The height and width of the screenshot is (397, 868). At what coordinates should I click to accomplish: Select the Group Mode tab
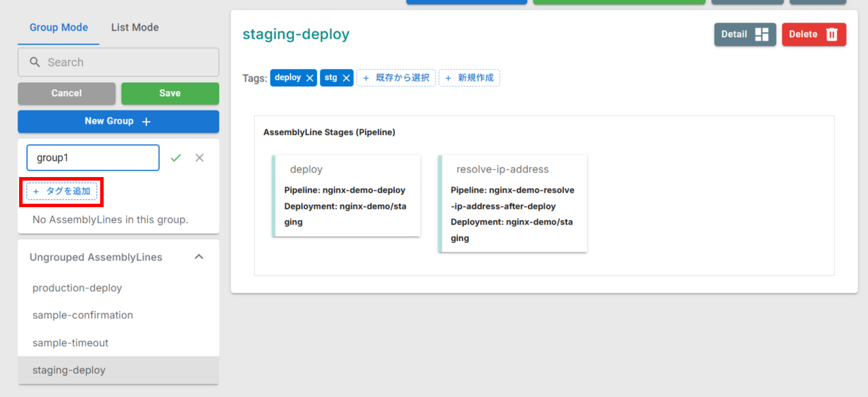click(58, 27)
